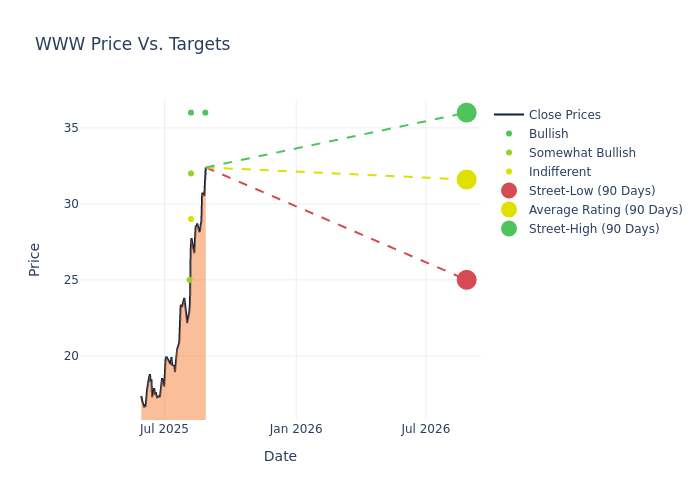Click the Somewhat Bullish dot near price 32

(x=191, y=174)
